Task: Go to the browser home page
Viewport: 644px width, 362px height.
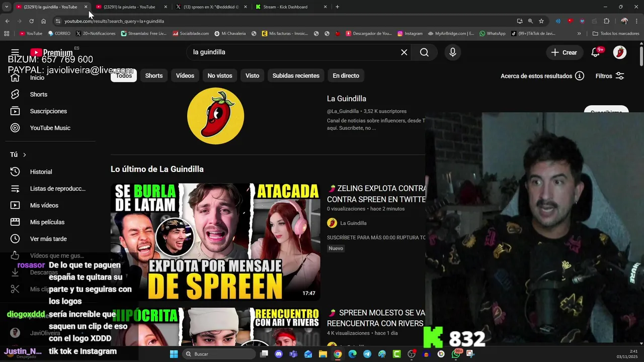Action: pyautogui.click(x=43, y=21)
